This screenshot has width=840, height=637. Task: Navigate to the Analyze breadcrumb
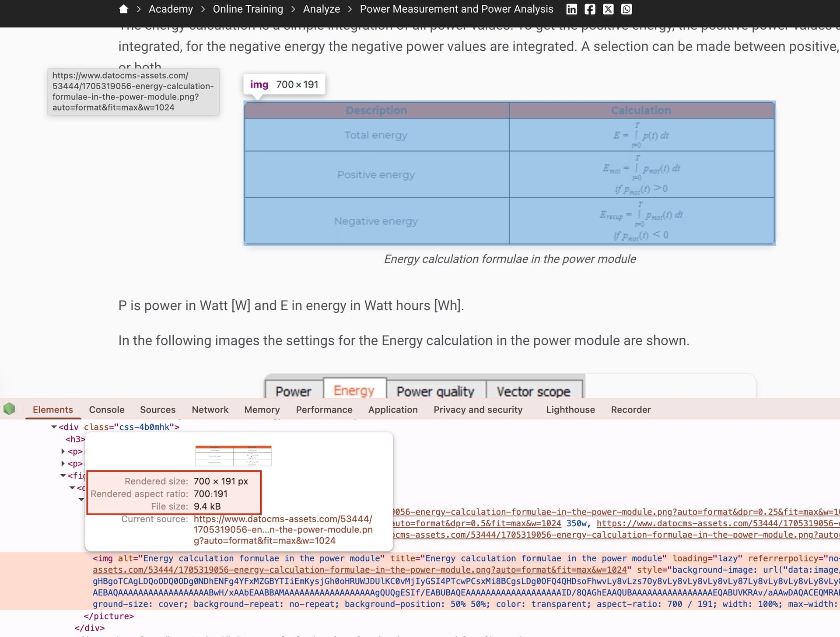[x=321, y=9]
